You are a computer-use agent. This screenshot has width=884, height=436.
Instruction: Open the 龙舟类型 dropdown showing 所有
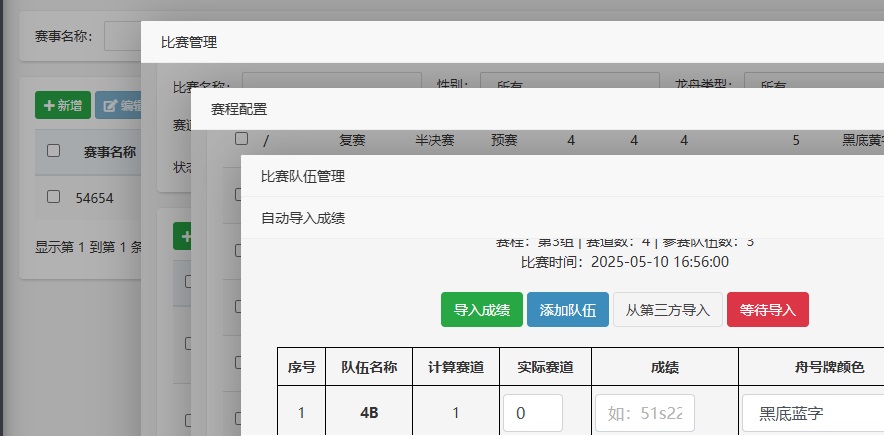(814, 80)
